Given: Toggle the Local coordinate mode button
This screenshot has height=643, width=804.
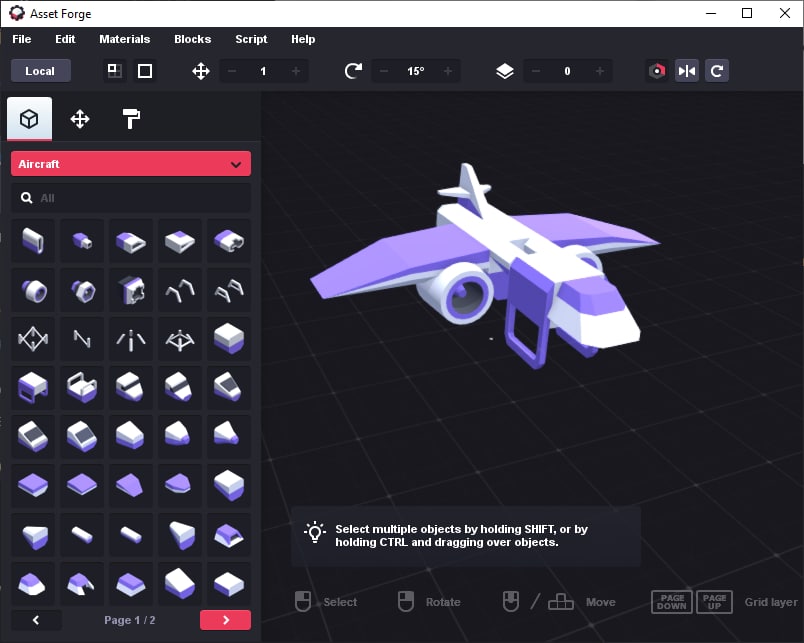Looking at the screenshot, I should pos(41,71).
